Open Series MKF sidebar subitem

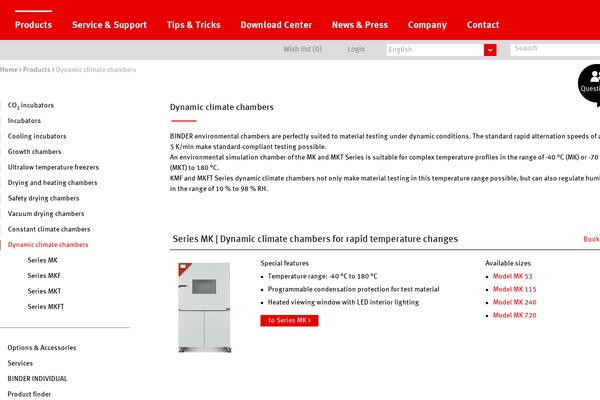[44, 276]
